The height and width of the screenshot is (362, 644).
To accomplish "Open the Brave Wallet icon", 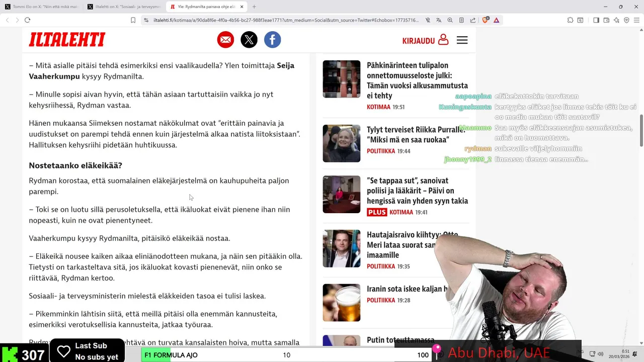I will pyautogui.click(x=606, y=20).
